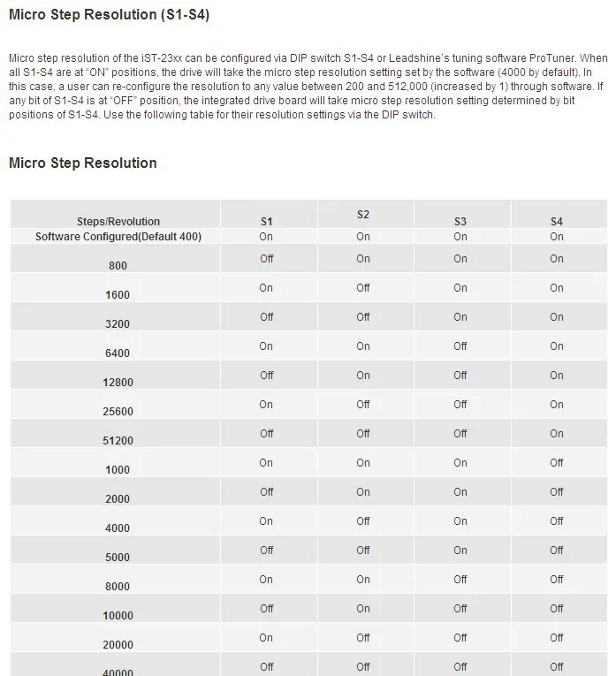Click the S1 On cell in the 20000 row
Viewport: 616px width, 676px height.
pyautogui.click(x=266, y=638)
